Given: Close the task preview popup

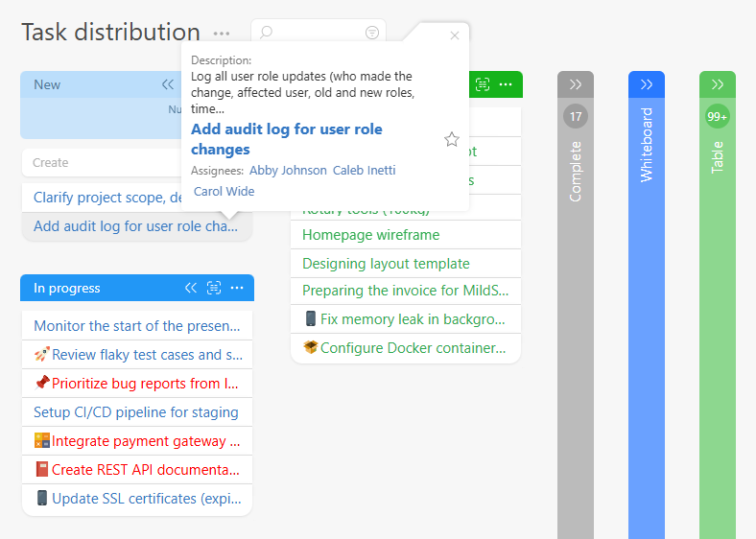Looking at the screenshot, I should pyautogui.click(x=455, y=35).
